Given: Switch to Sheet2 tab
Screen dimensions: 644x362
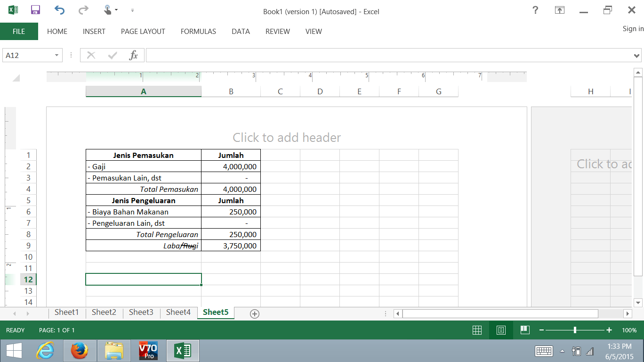Looking at the screenshot, I should click(x=104, y=312).
